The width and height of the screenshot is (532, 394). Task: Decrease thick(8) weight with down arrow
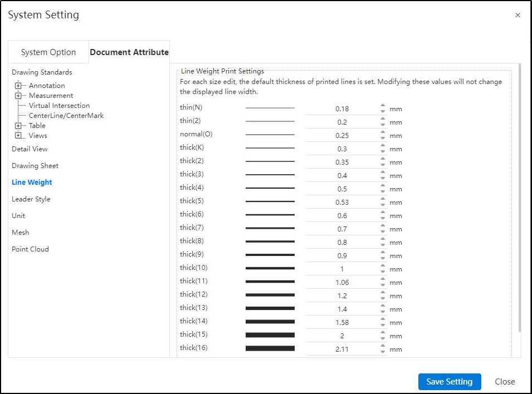pos(383,245)
